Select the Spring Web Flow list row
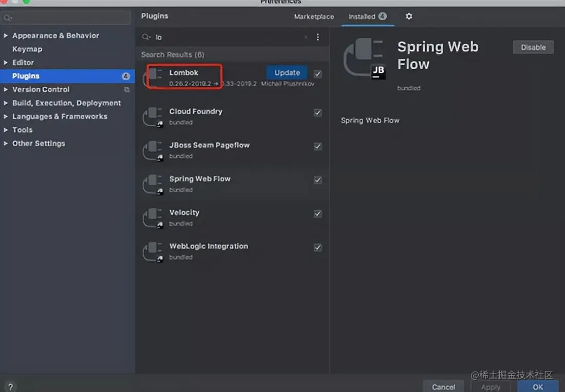 (x=232, y=184)
